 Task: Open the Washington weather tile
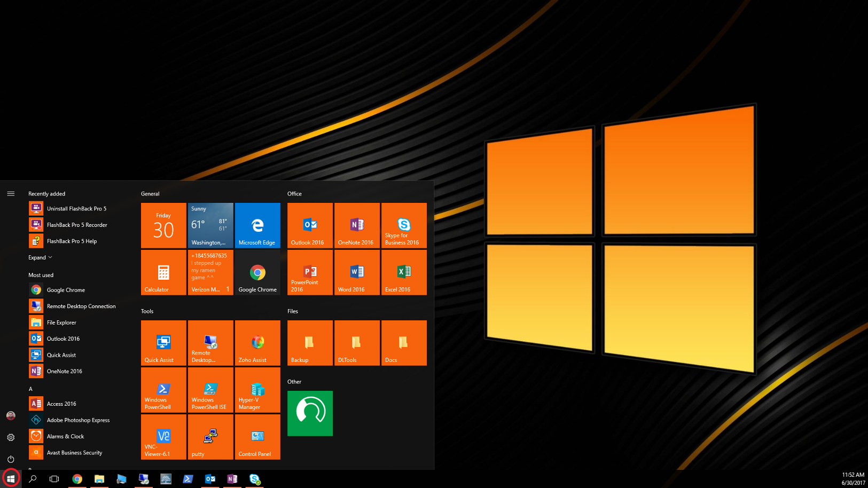tap(210, 225)
